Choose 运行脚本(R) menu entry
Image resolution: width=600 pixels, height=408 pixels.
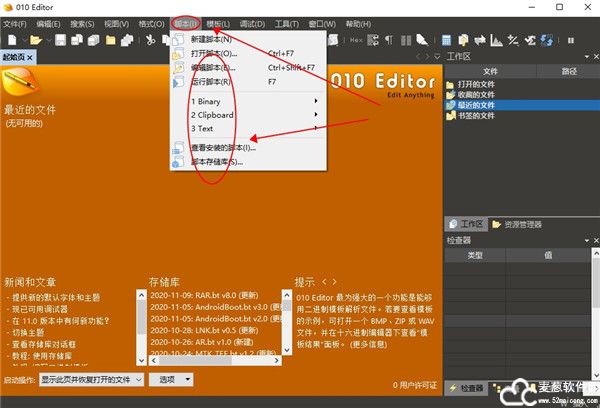pos(248,82)
